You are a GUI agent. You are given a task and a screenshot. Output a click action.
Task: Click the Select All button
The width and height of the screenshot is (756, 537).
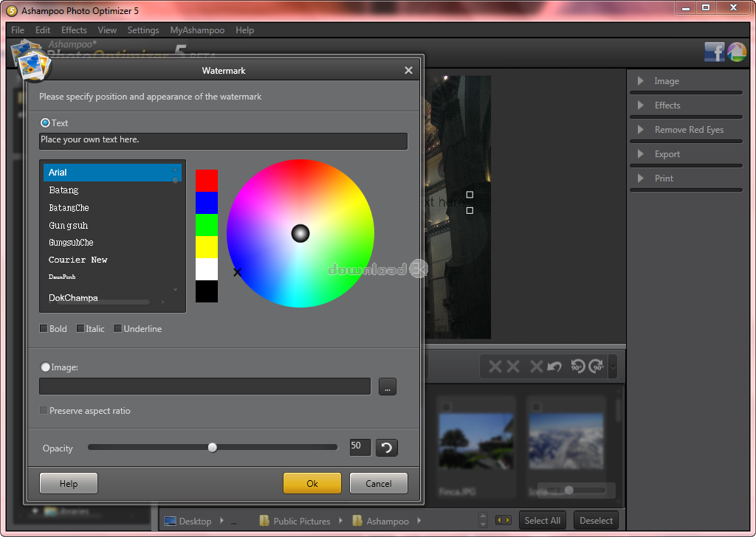[543, 521]
